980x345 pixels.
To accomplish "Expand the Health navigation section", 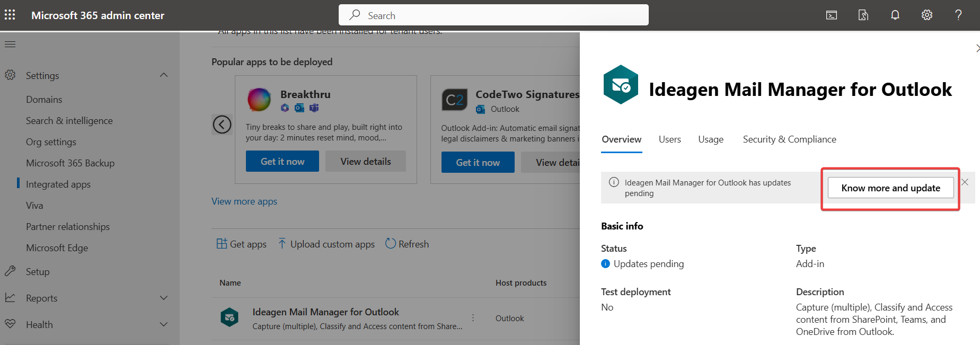I will 164,324.
